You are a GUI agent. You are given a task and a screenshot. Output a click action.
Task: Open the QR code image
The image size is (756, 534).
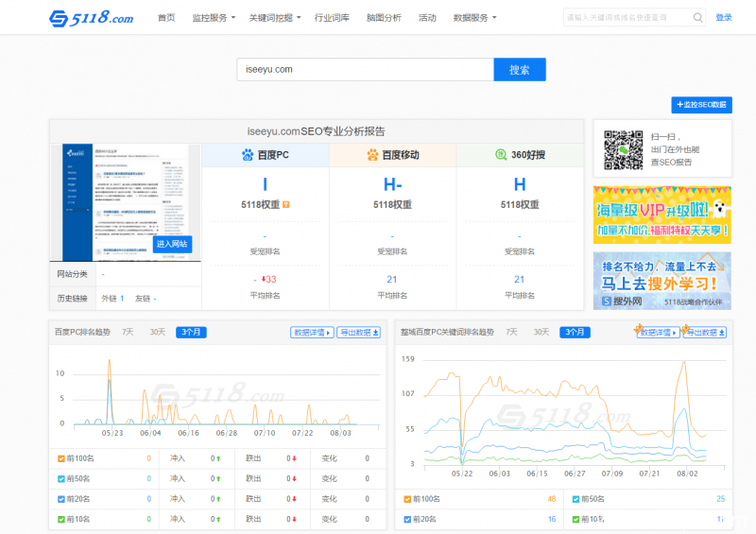(624, 150)
